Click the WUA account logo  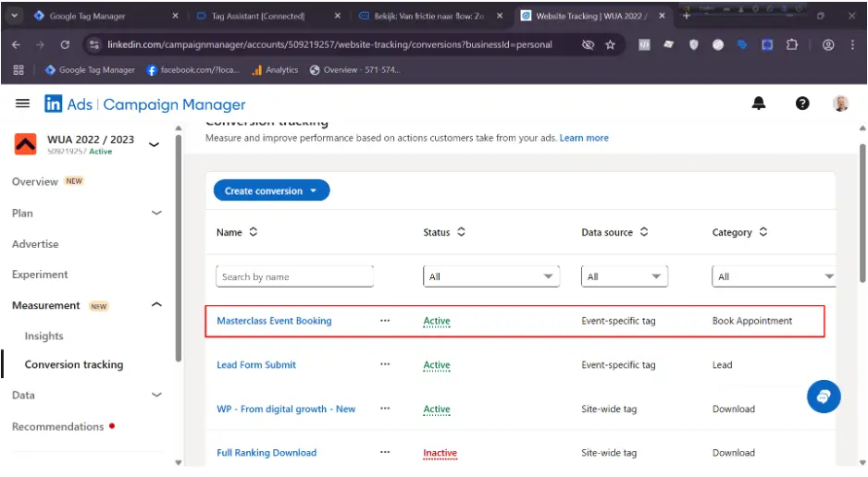coord(26,144)
